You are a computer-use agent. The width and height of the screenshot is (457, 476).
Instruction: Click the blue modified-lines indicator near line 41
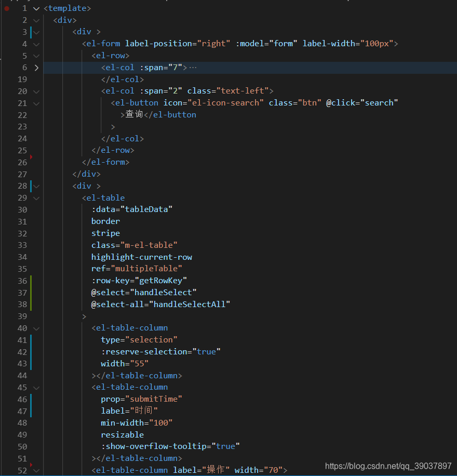pos(31,340)
